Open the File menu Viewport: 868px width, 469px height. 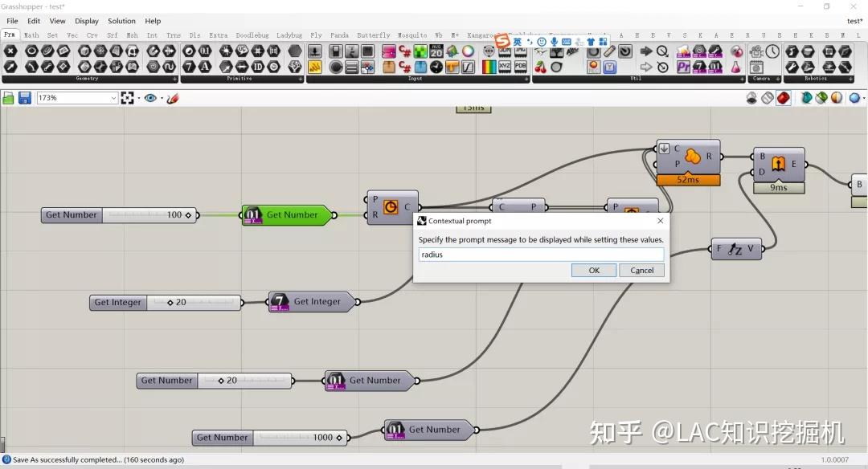(12, 21)
